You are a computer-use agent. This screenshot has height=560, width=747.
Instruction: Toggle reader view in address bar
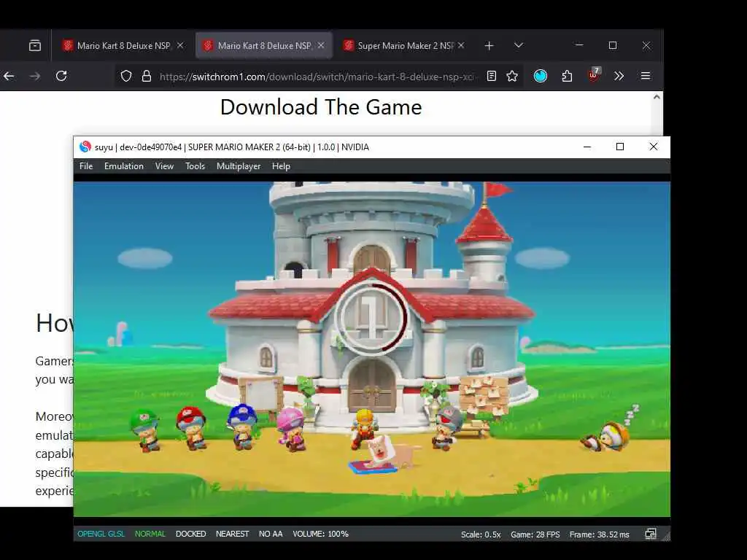click(492, 76)
